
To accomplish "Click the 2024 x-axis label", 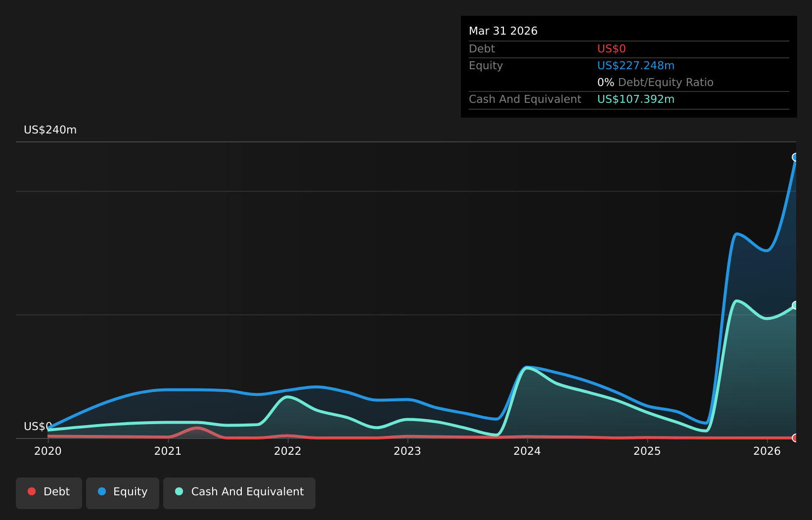I will 527,451.
